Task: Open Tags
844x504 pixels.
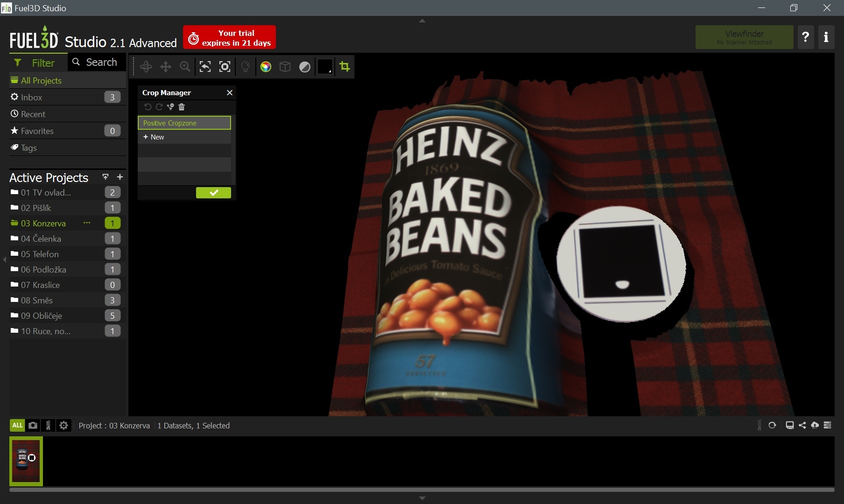Action: coord(68,147)
